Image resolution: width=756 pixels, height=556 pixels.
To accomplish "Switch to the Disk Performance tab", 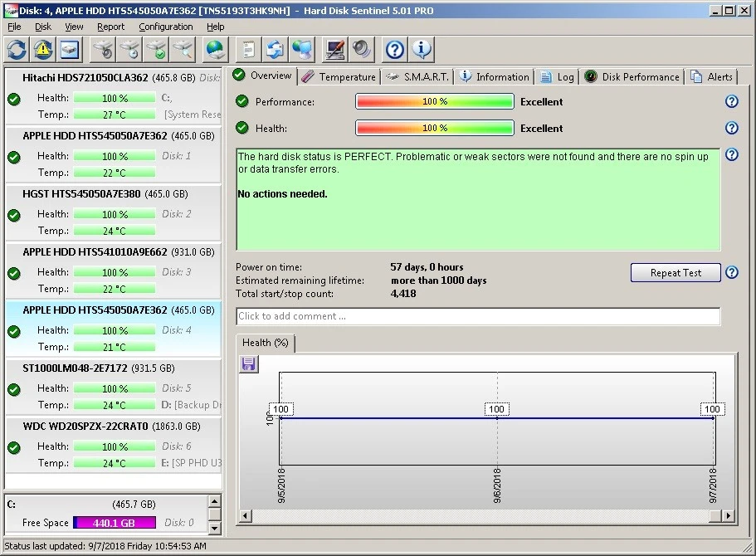I will [632, 76].
